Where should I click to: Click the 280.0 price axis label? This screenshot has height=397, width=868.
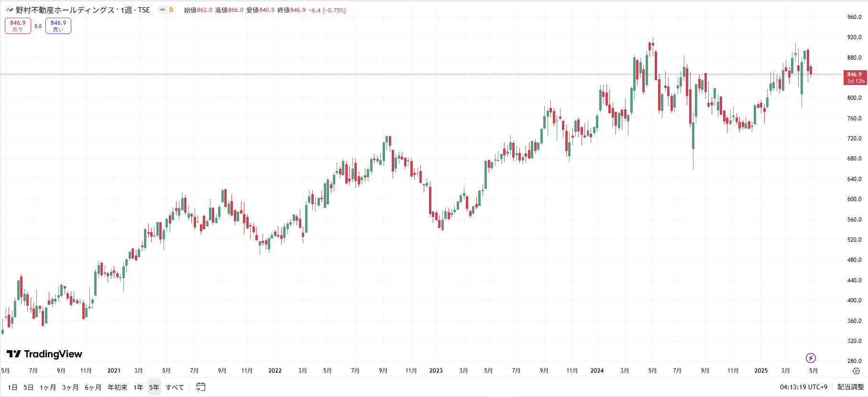tap(854, 361)
